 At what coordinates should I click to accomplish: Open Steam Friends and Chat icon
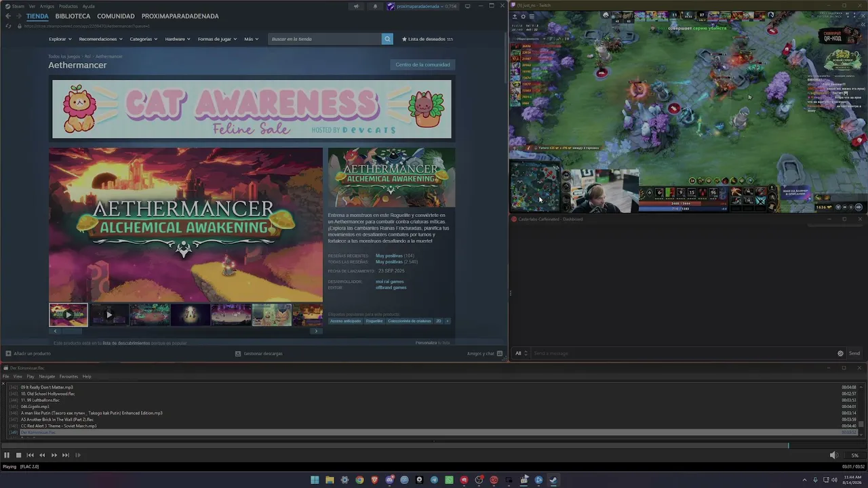(500, 353)
